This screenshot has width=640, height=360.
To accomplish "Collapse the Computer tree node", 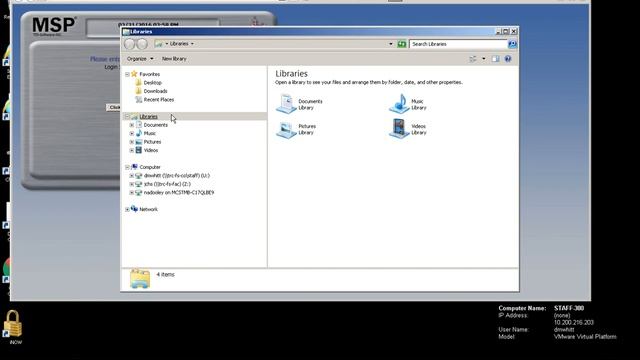I will [x=127, y=167].
